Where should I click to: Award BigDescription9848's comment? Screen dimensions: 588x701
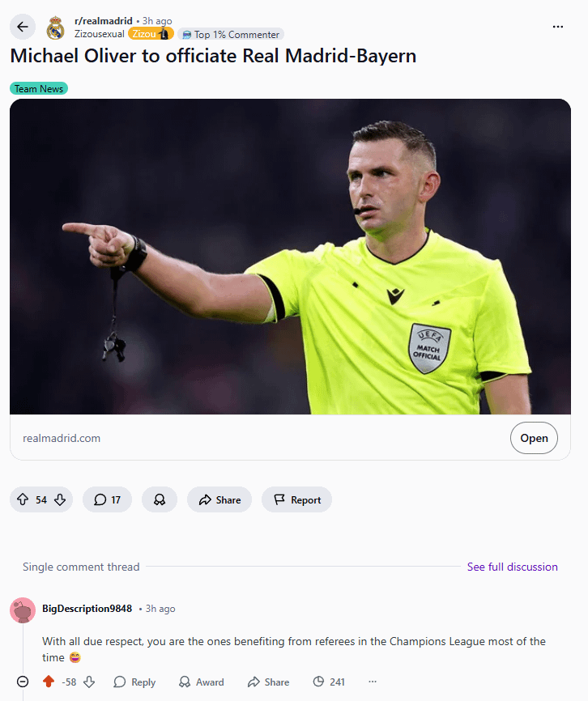(x=201, y=682)
